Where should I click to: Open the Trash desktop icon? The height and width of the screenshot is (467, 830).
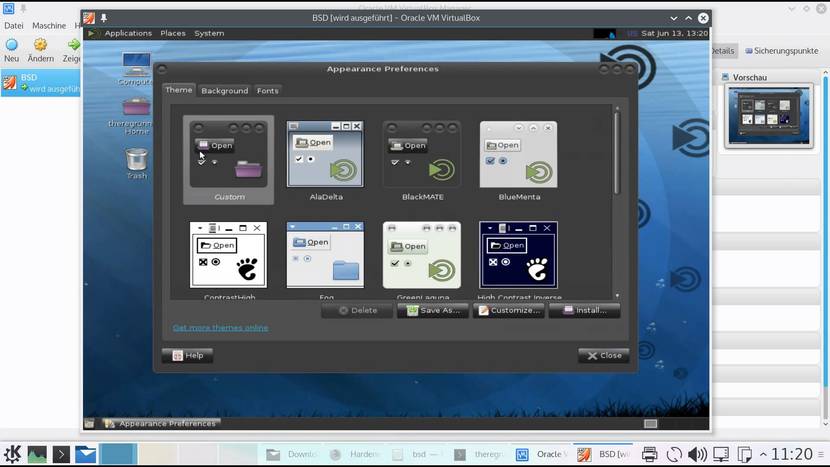click(x=137, y=163)
